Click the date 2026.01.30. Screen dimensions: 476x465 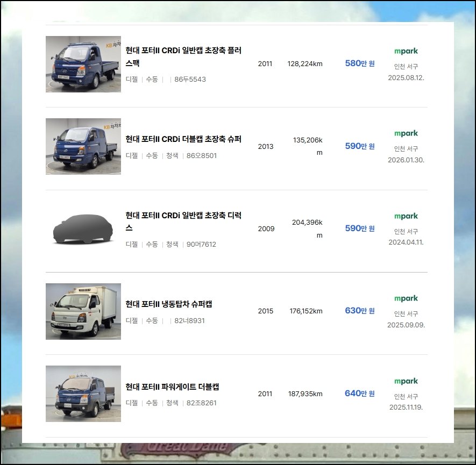pos(406,160)
